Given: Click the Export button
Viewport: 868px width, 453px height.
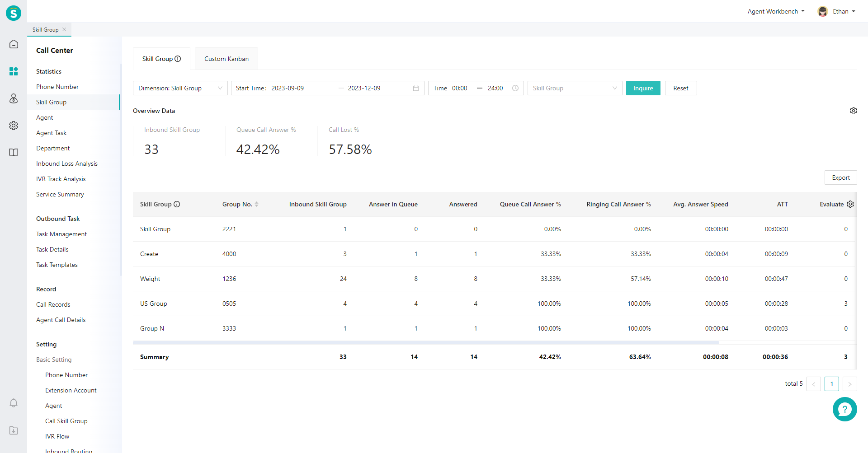Looking at the screenshot, I should point(841,177).
